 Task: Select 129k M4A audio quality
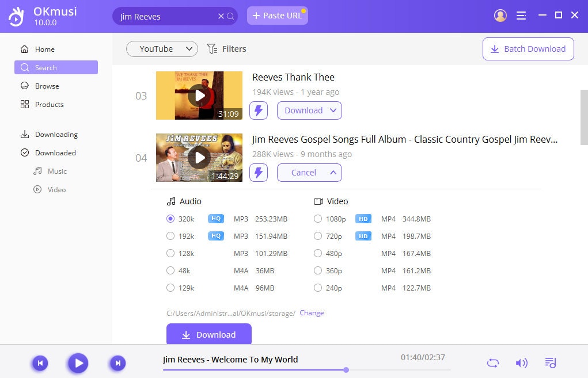coord(170,288)
